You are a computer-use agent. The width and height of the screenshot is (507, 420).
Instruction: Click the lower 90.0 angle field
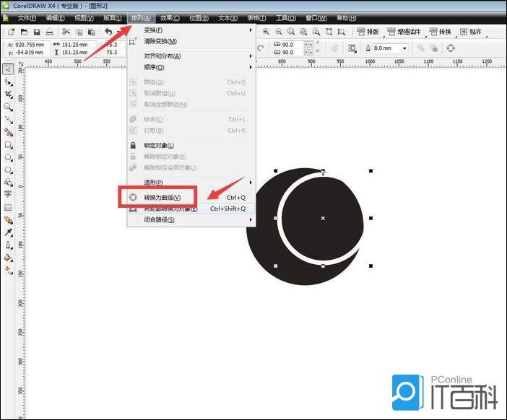292,53
